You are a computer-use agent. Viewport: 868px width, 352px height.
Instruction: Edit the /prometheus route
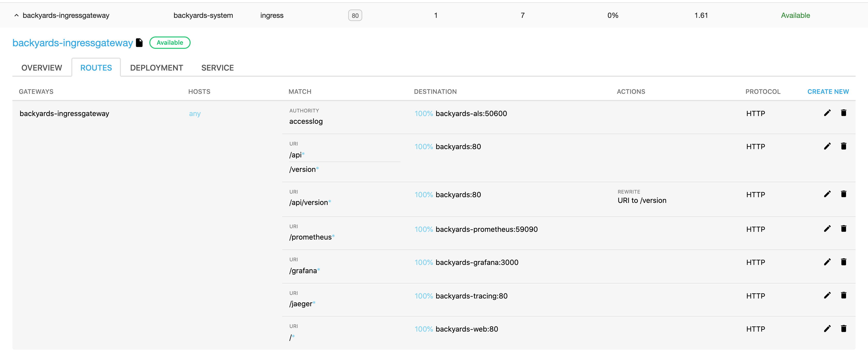[x=827, y=229]
